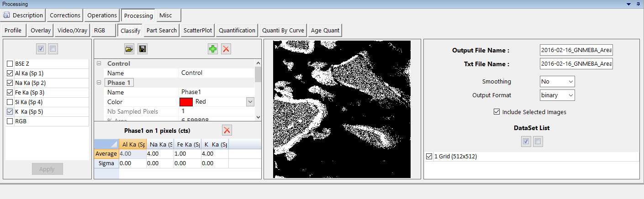Click the Output File Name field

tap(576, 50)
